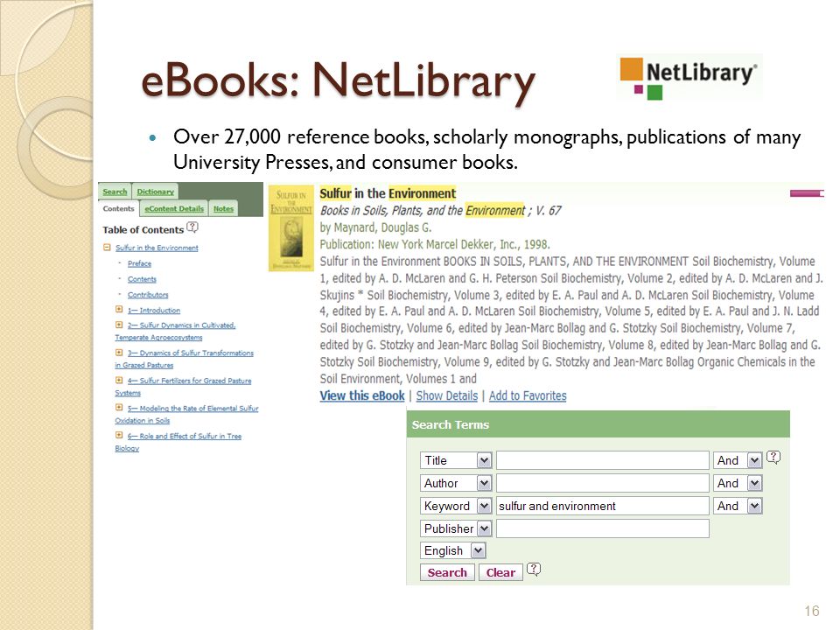Open the English language dropdown
The height and width of the screenshot is (630, 840).
tap(479, 550)
